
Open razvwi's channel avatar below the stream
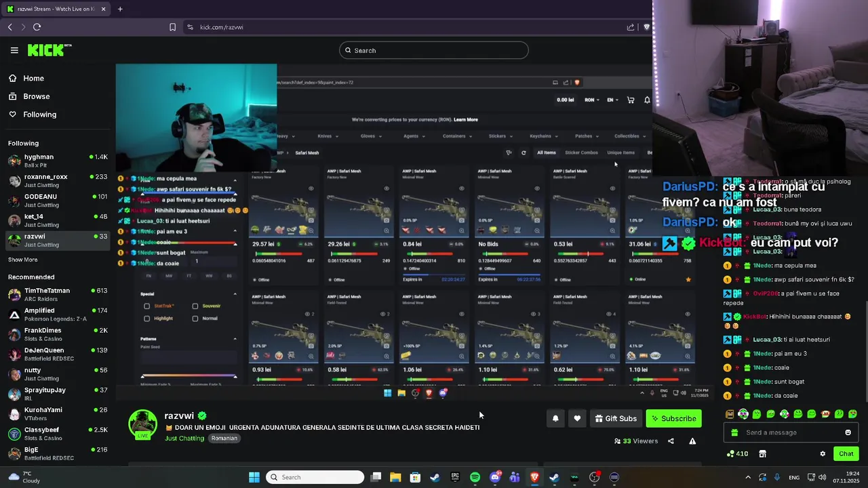143,424
